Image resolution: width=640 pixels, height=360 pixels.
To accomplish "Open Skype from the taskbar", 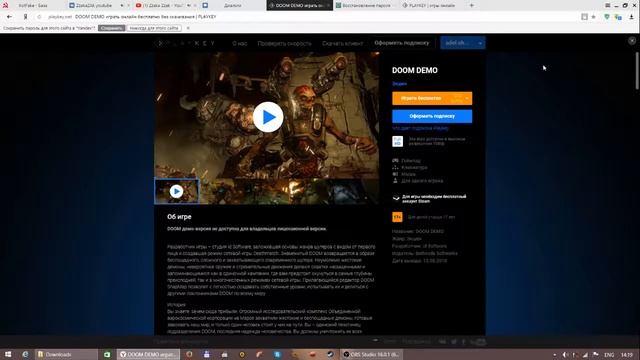I will pyautogui.click(x=277, y=354).
